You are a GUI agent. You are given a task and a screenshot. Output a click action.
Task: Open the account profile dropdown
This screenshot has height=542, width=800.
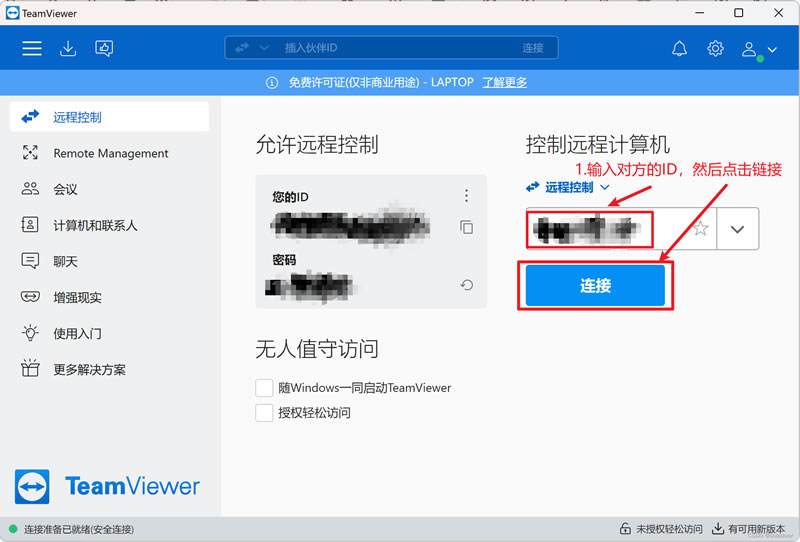coord(758,49)
